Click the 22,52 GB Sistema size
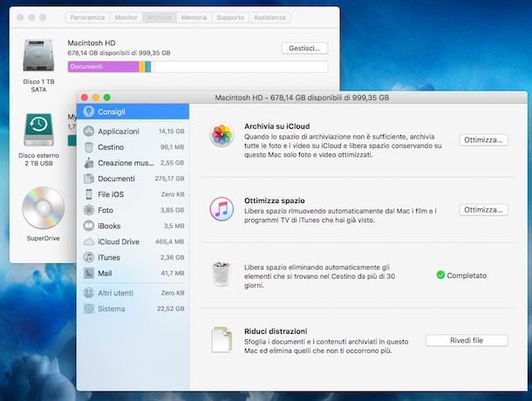The width and height of the screenshot is (532, 401). pos(170,309)
